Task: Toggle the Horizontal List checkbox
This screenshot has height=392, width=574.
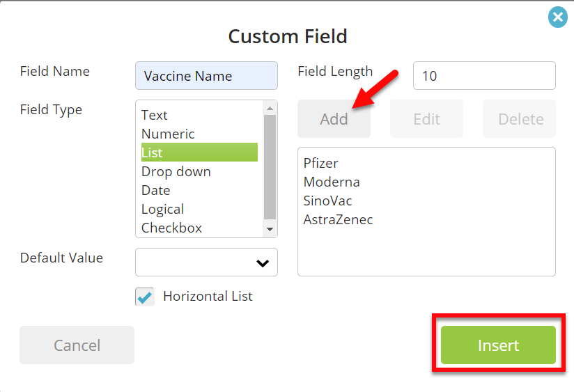Action: click(145, 297)
